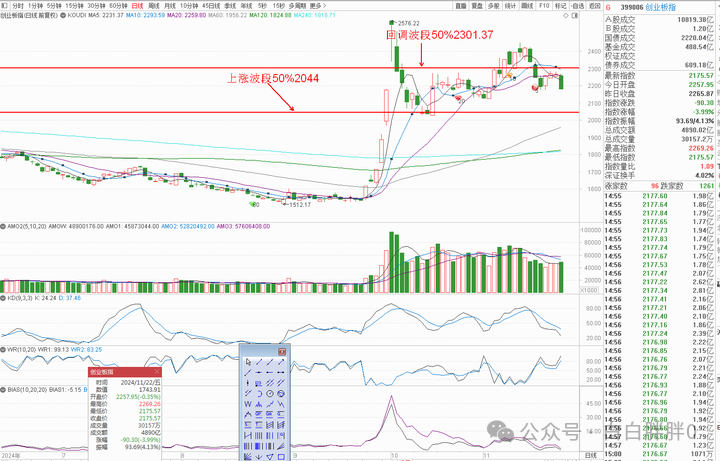This screenshot has height=461, width=720.
Task: Switch to 季线 period
Action: 230,6
